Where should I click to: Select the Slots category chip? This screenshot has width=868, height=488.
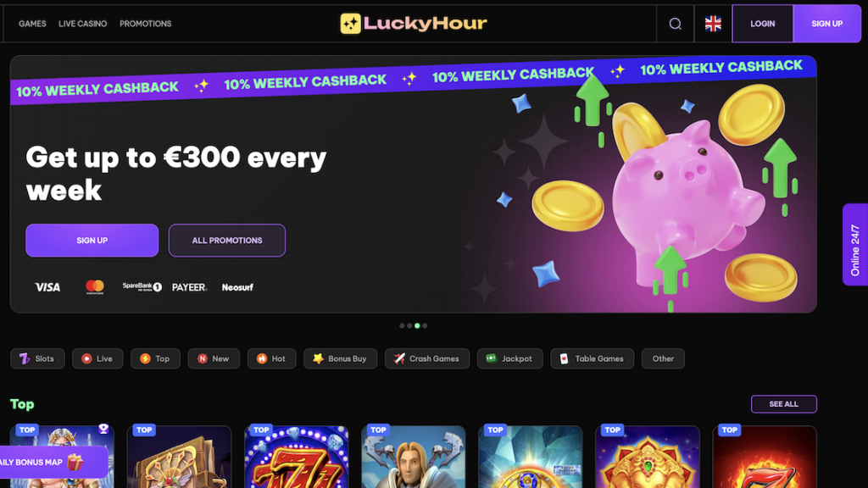point(37,358)
